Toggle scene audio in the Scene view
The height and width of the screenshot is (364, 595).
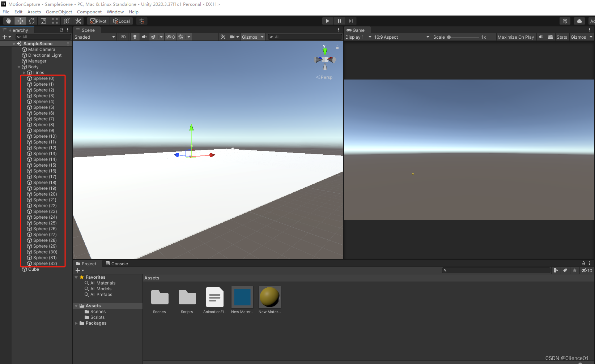[144, 37]
